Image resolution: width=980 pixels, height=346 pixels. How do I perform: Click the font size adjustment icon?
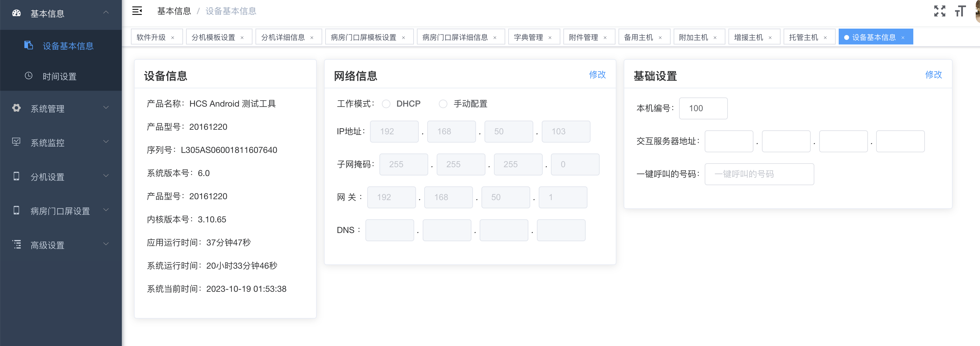(960, 11)
